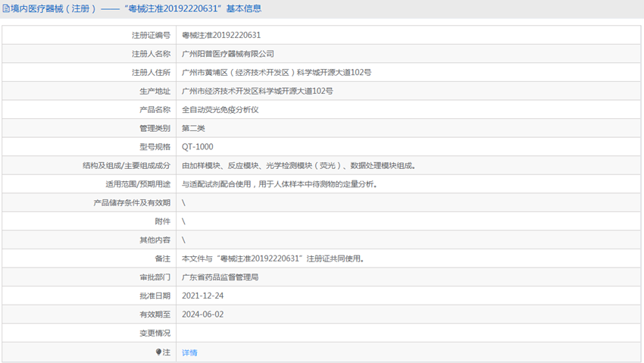Click the 有效期至 row label
The image size is (644, 363).
(155, 314)
